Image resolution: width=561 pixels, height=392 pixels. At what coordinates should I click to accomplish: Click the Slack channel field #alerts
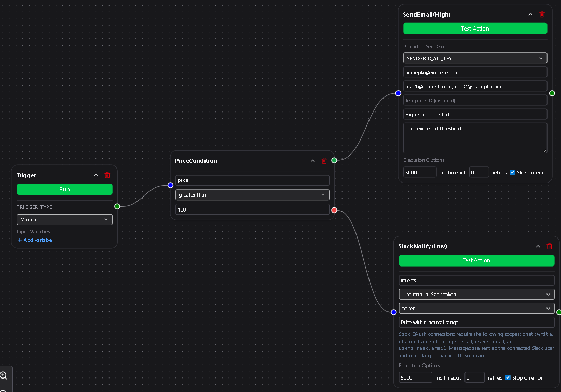[476, 281]
